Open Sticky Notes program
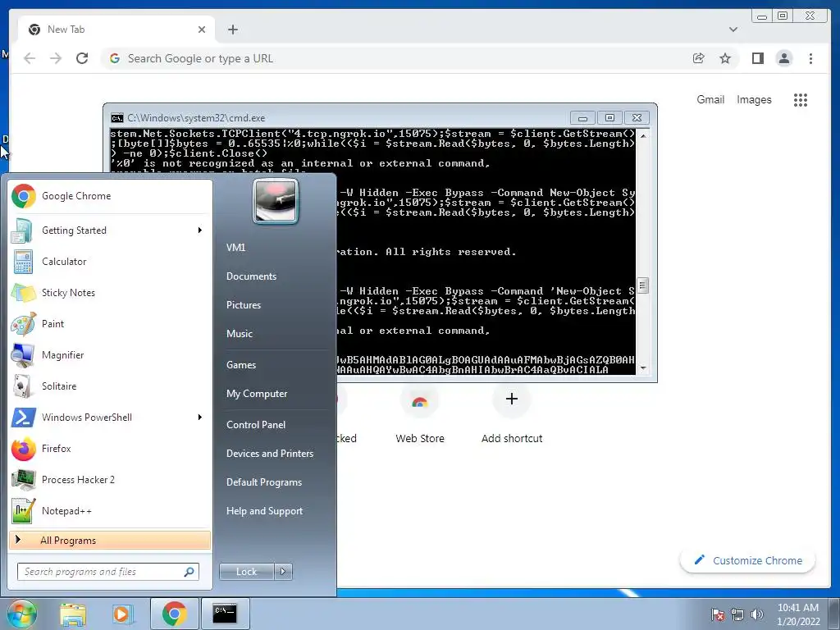 (110, 293)
